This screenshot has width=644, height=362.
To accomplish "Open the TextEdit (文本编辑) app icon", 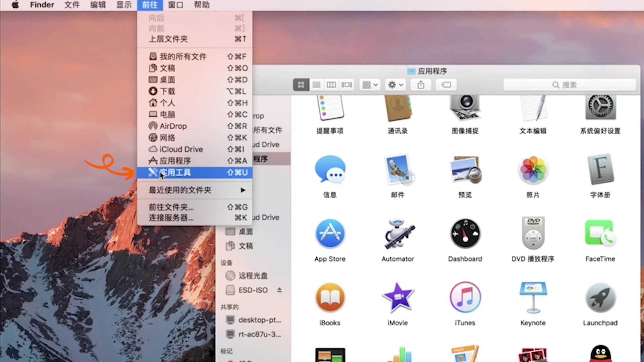I will point(533,108).
